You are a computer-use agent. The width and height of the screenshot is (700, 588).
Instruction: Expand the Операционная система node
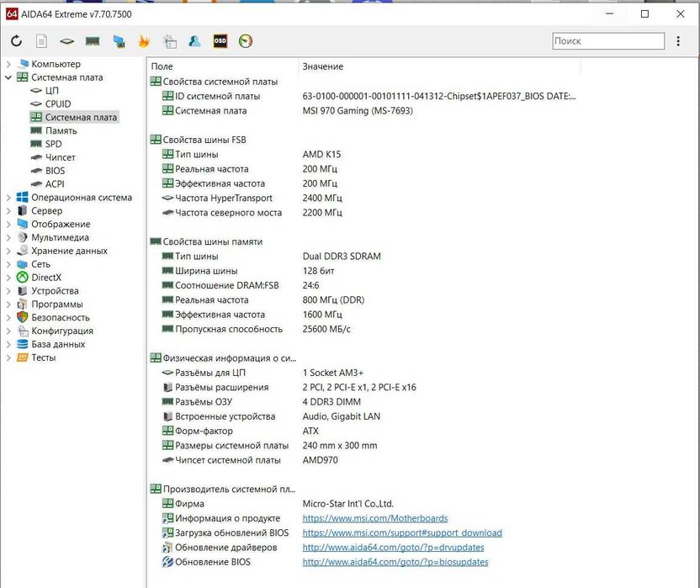[8, 198]
